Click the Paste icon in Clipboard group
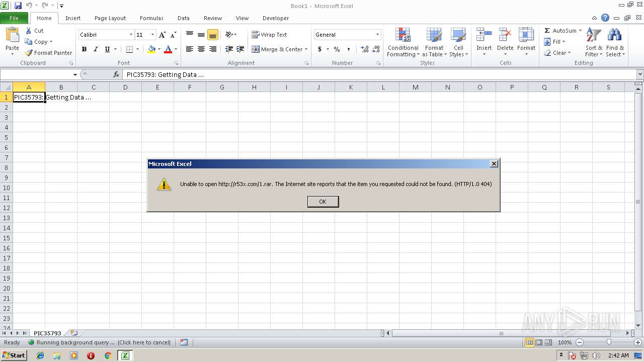 [12, 35]
